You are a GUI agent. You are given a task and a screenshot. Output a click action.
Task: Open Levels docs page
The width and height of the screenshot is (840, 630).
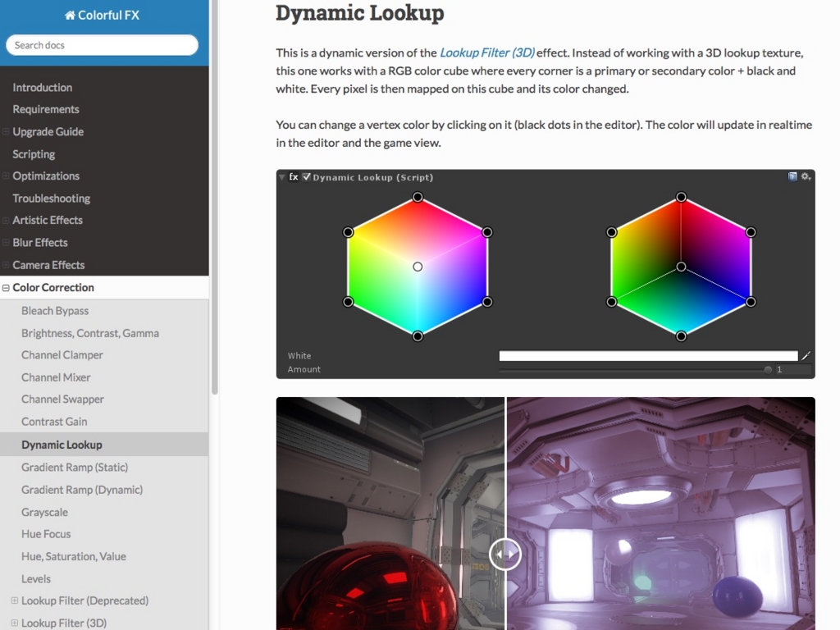[36, 579]
